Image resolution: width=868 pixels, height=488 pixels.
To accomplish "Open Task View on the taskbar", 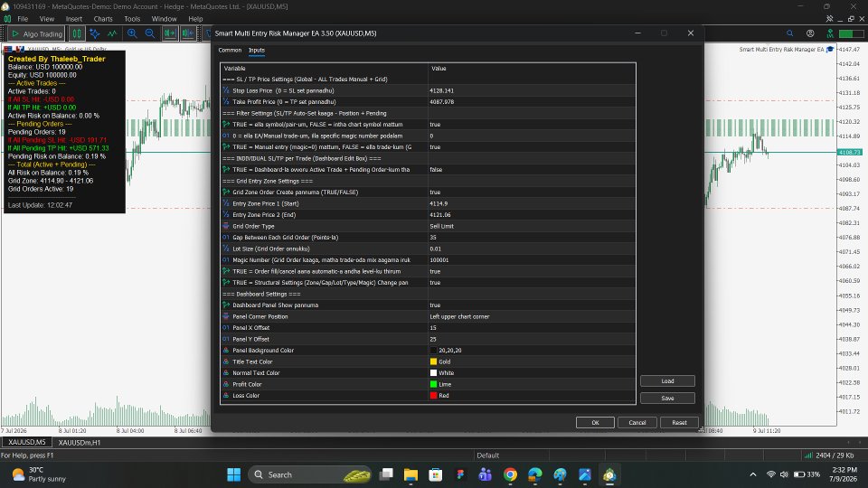I will click(x=386, y=474).
